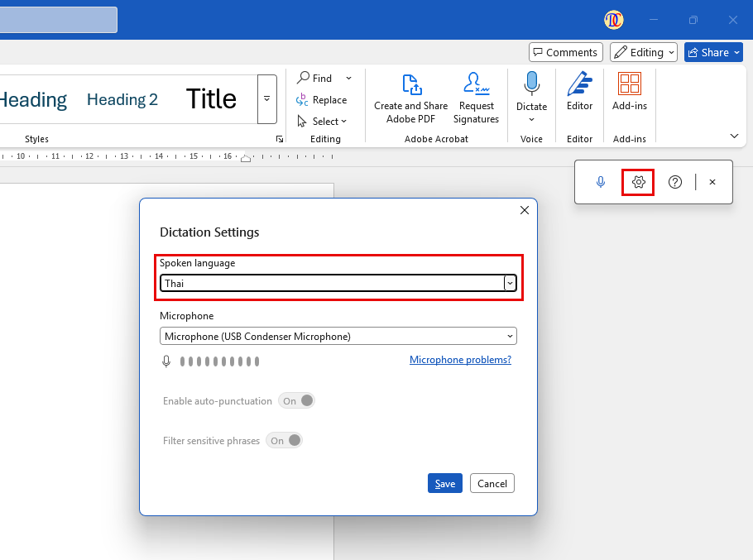Open the Editor tool in ribbon

coord(579,91)
